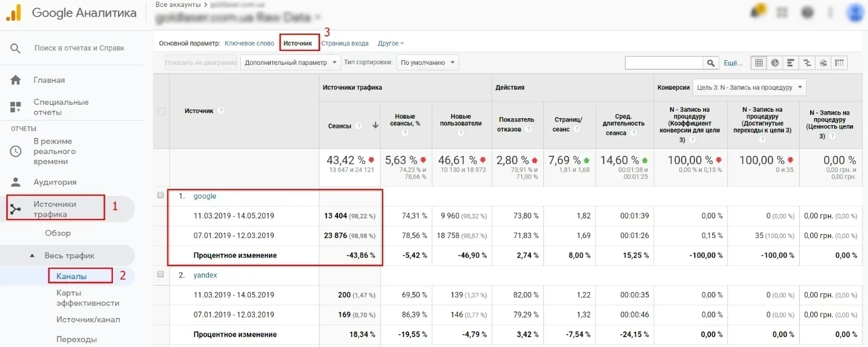Click the Главная home icon
868x347 pixels.
coord(16,80)
